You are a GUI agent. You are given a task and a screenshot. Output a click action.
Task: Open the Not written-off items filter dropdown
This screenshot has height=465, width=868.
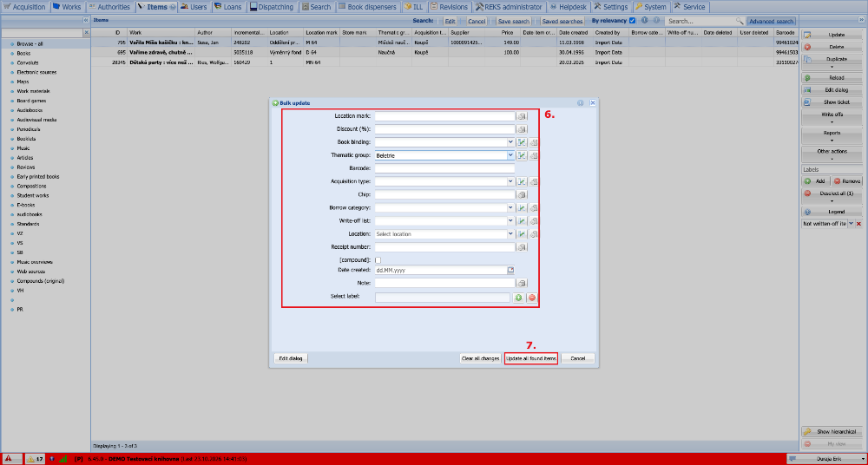click(851, 224)
